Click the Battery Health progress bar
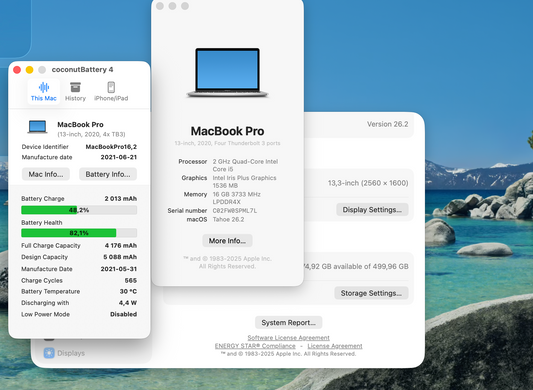This screenshot has width=533, height=390. (79, 233)
